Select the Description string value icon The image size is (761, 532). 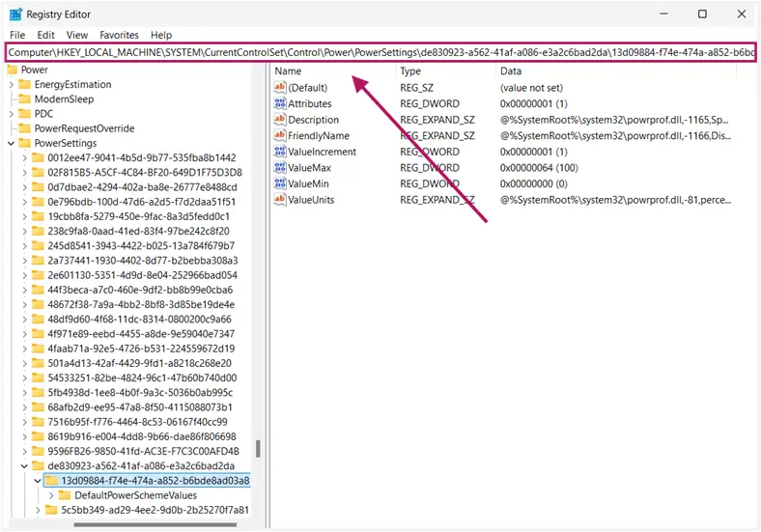point(280,120)
